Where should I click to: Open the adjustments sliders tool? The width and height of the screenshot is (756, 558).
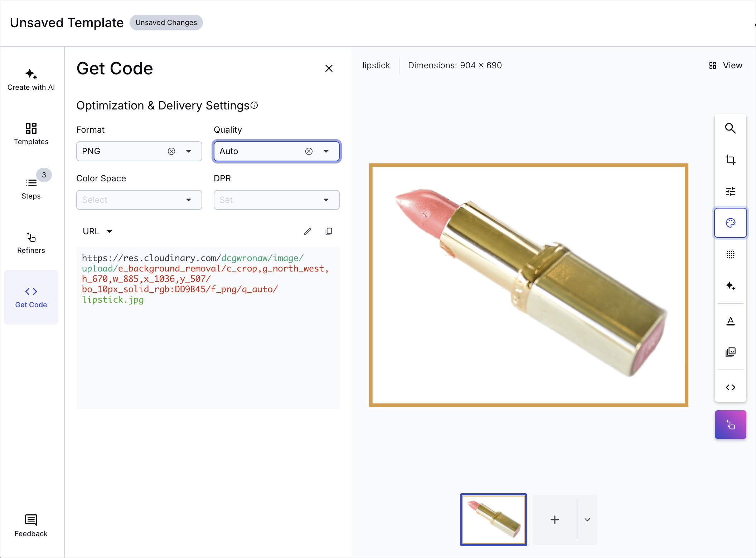[x=730, y=191]
